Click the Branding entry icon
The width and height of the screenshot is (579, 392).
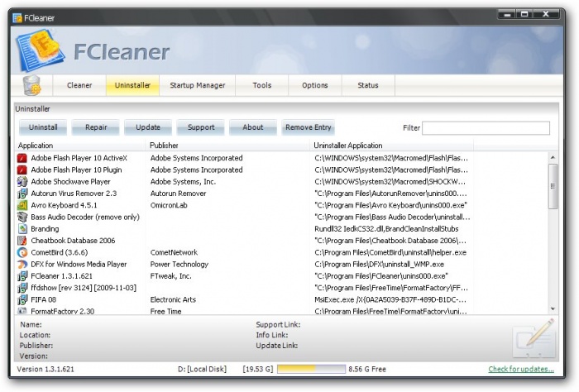(22, 229)
